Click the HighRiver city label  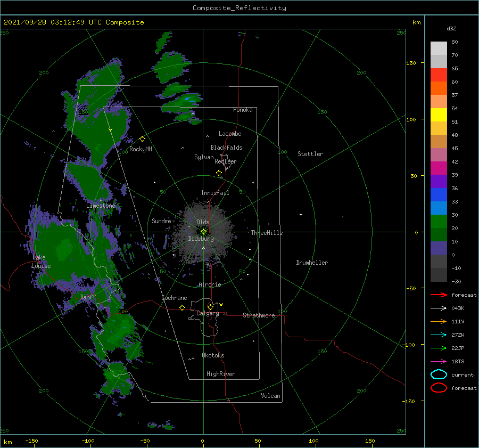221,374
